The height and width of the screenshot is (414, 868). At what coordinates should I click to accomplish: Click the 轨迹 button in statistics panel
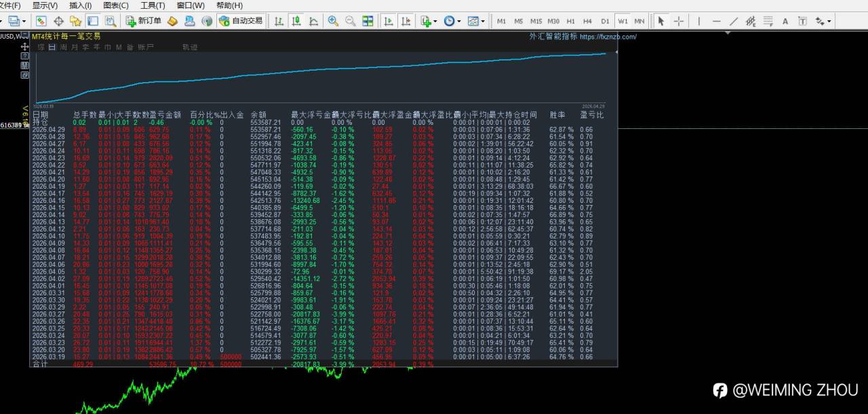(190, 48)
